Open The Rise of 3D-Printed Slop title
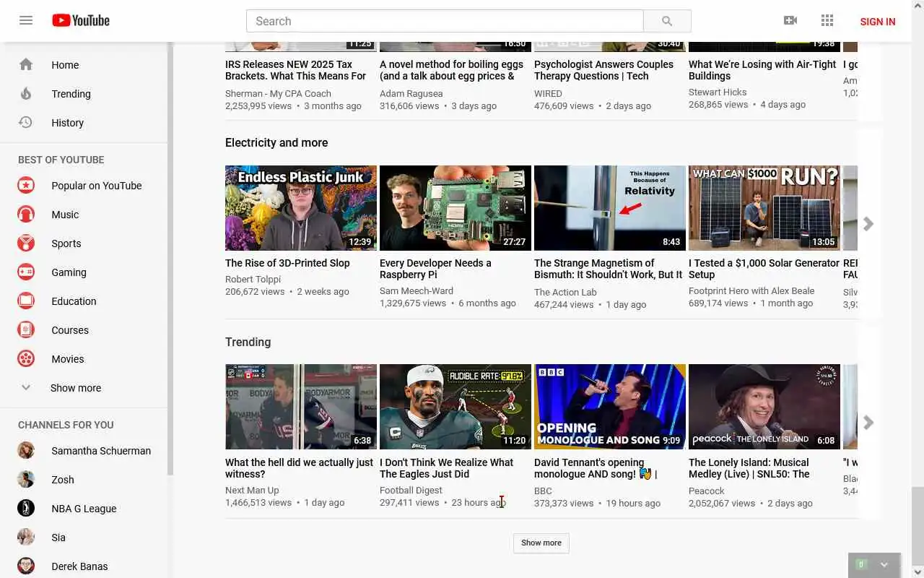Viewport: 924px width, 578px height. (x=287, y=263)
